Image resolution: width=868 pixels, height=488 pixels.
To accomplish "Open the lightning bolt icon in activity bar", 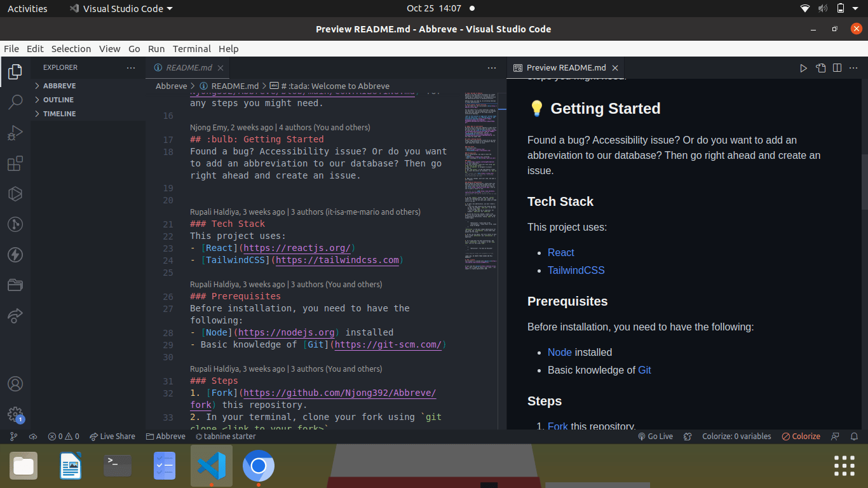I will (15, 255).
